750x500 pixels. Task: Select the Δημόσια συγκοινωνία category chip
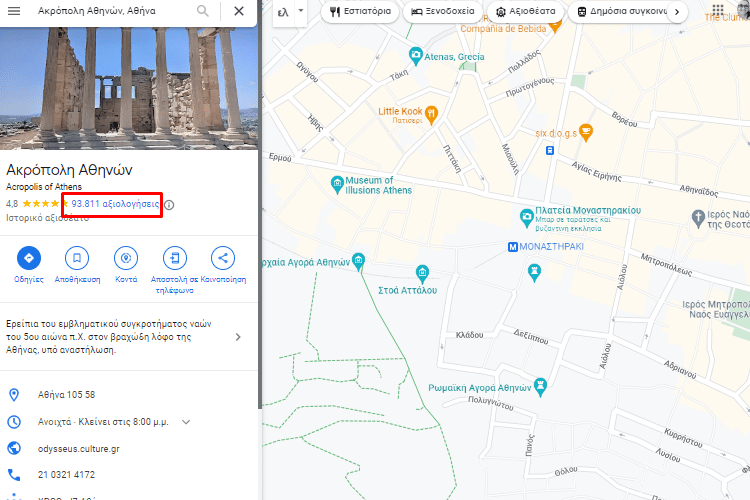[x=622, y=11]
